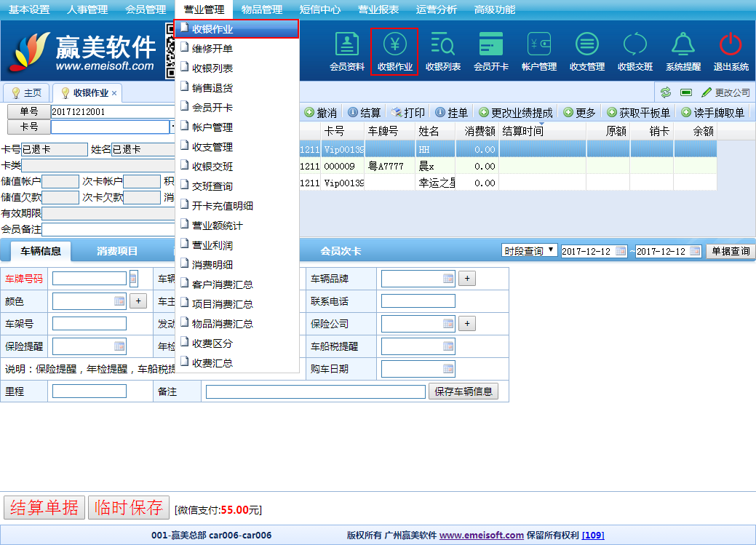The width and height of the screenshot is (756, 545).
Task: Open the www.emeisoft.com footer link
Action: [x=481, y=536]
